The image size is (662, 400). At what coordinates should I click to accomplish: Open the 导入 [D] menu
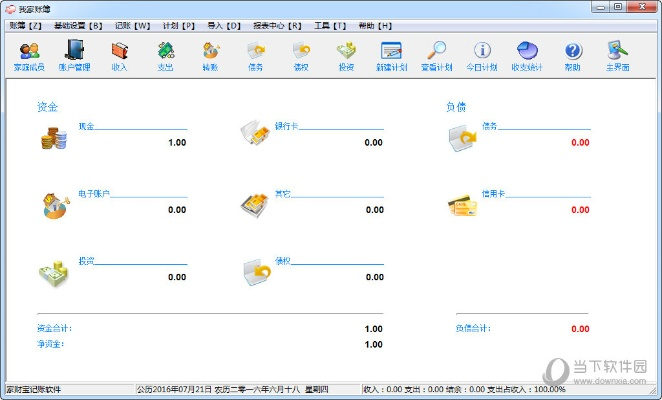tap(224, 26)
